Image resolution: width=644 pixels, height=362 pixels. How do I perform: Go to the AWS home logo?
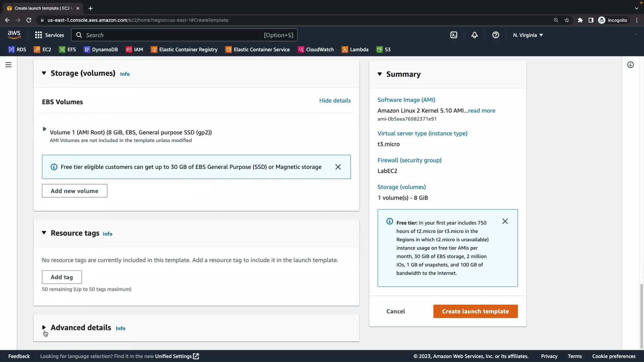(14, 35)
